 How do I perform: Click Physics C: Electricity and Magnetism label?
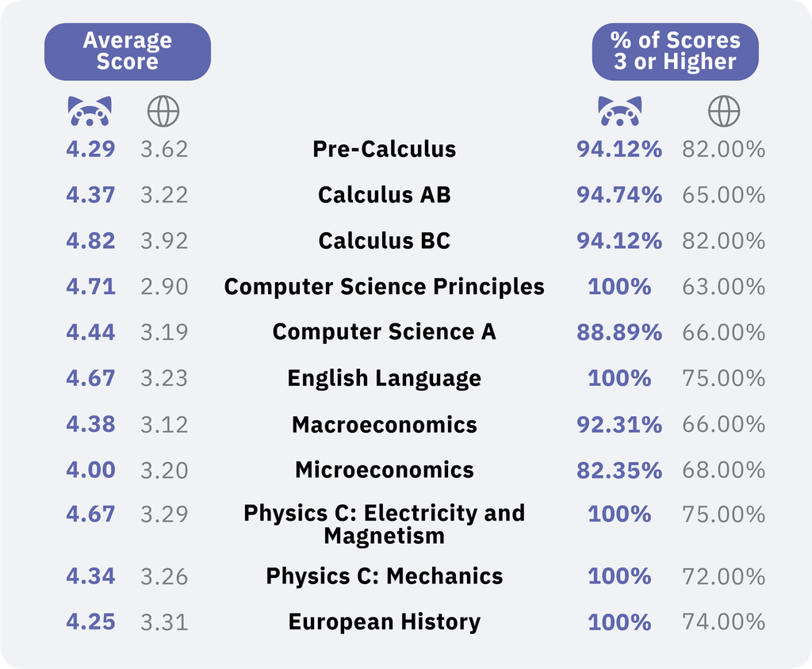pyautogui.click(x=385, y=524)
